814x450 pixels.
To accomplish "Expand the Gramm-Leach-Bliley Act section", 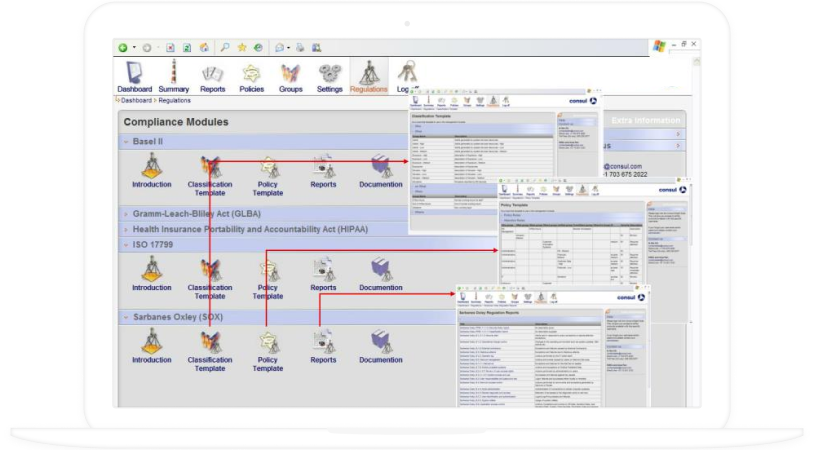I will tap(125, 213).
